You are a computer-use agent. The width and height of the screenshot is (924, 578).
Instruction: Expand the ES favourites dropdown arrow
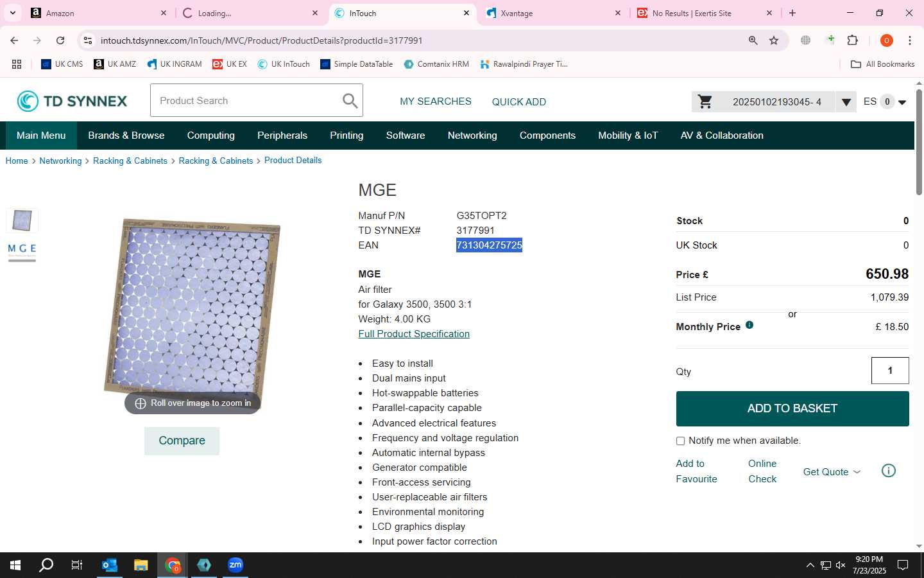(x=902, y=102)
